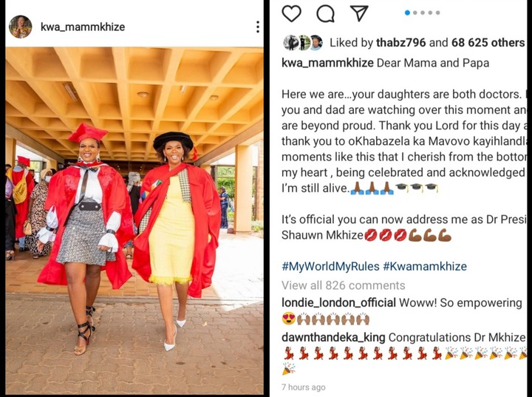
Task: Share the post using paper plane icon
Action: [x=359, y=13]
